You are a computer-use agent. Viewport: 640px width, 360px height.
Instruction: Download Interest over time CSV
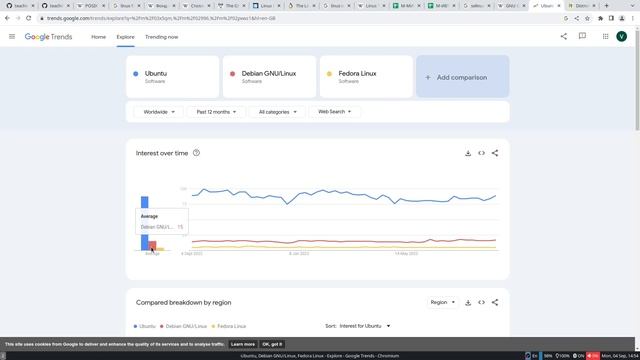tap(468, 153)
